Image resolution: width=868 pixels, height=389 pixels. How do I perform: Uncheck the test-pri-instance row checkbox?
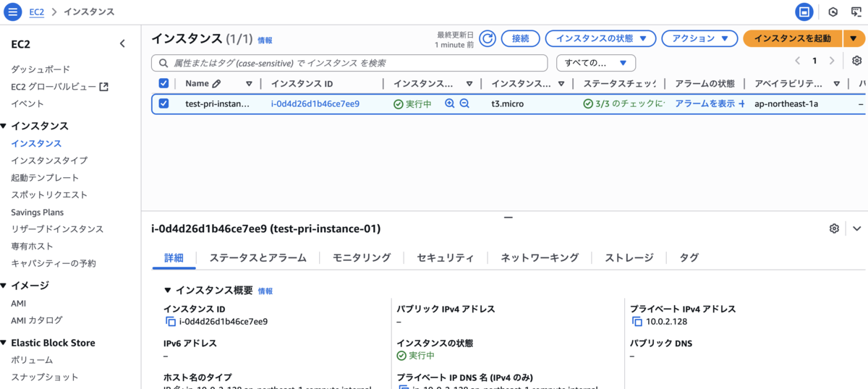pyautogui.click(x=163, y=103)
